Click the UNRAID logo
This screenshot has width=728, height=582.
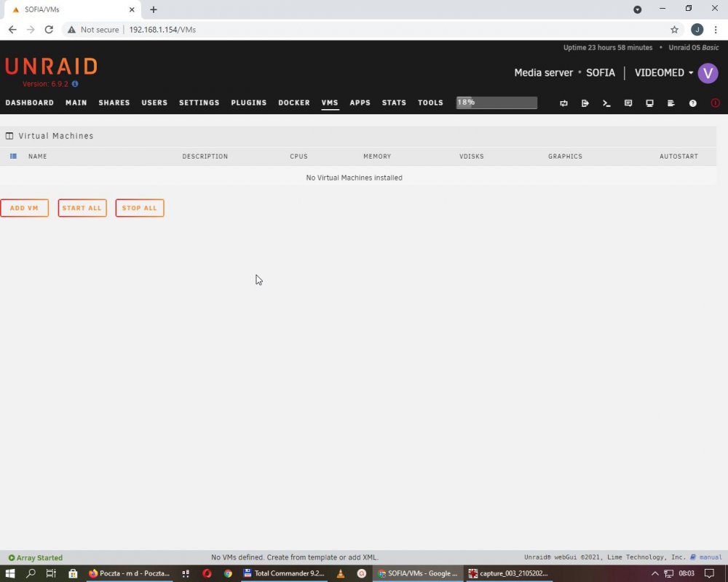[x=51, y=66]
